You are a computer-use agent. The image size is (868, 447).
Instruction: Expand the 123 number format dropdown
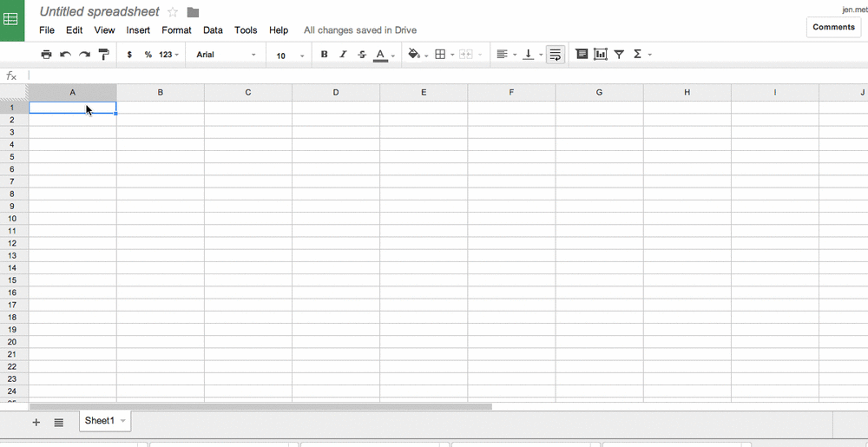169,55
